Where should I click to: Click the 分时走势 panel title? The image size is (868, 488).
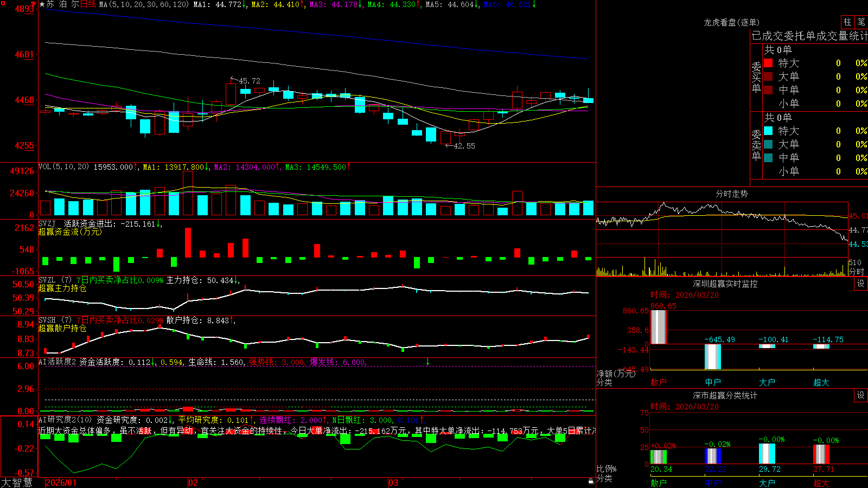tap(731, 194)
